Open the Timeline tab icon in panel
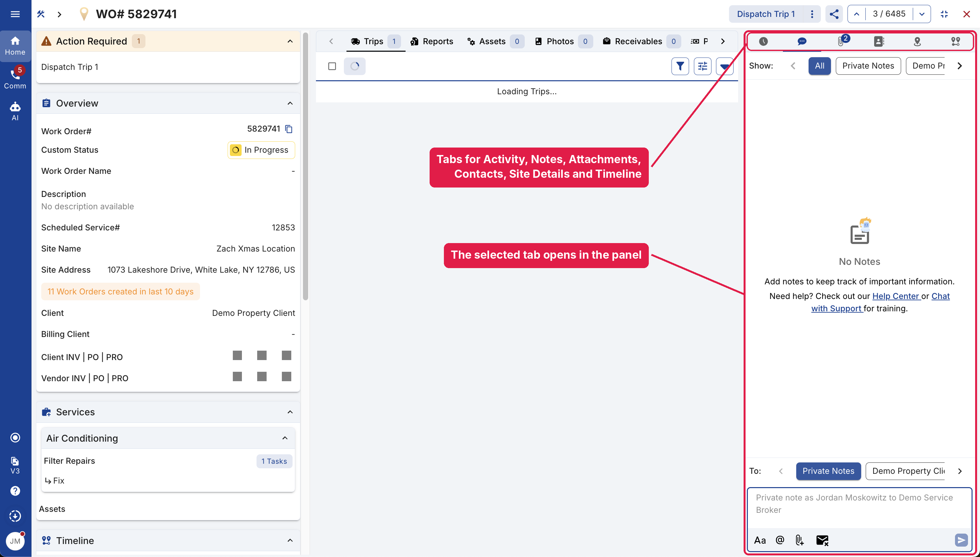Viewport: 980px width, 557px height. pyautogui.click(x=956, y=41)
